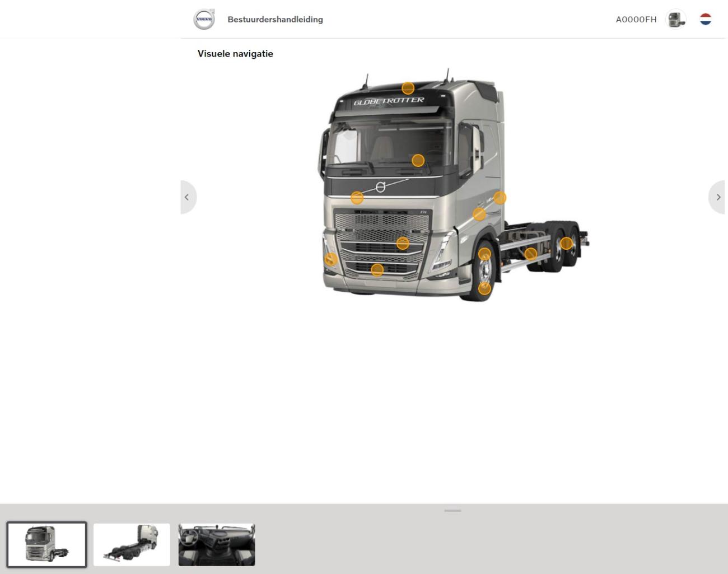Select the hotspot on the cab roof
Screen dimensions: 728x574
[408, 88]
